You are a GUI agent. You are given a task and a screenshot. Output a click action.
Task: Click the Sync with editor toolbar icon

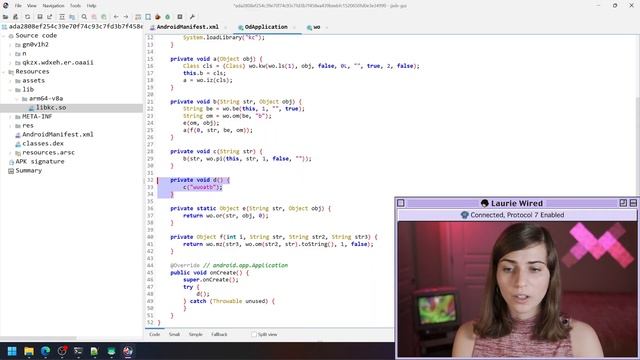62,17
